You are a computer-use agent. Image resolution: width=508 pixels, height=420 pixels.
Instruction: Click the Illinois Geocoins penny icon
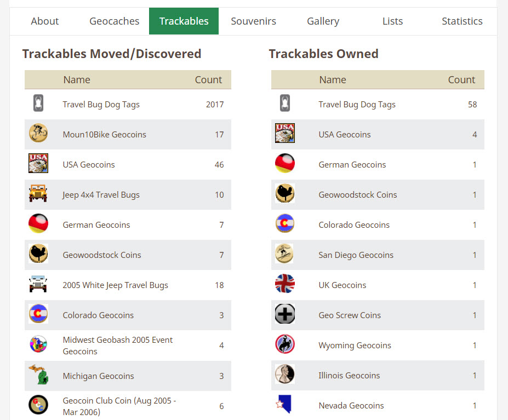285,375
